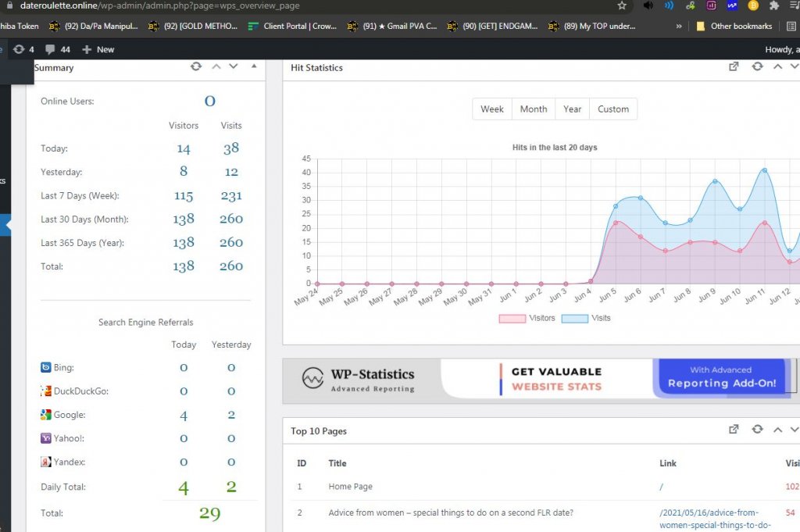Click the Jun 11 visits peak point
The image size is (800, 532).
pos(764,170)
